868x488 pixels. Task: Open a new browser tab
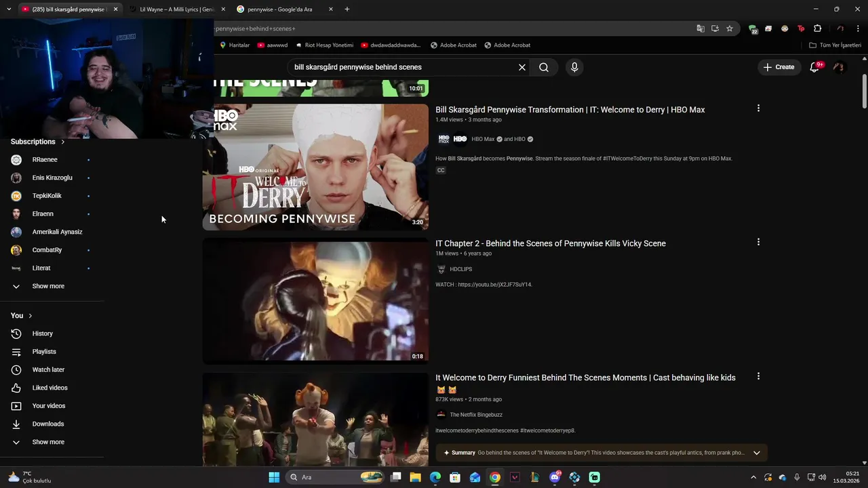pyautogui.click(x=347, y=9)
